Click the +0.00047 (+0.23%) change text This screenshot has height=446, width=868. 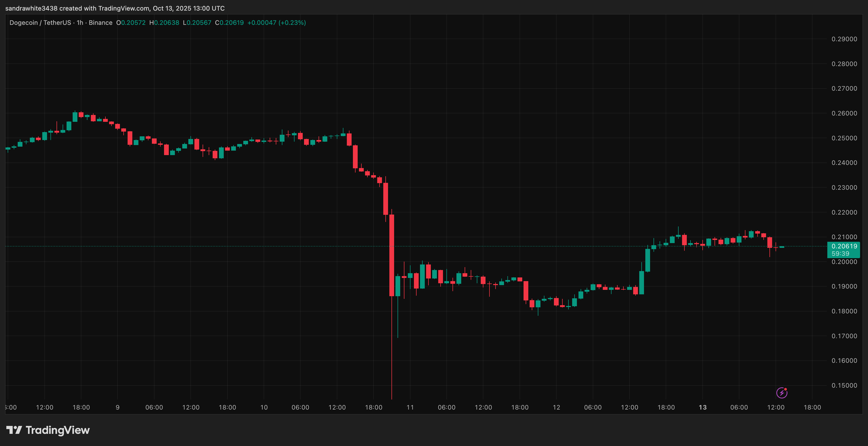276,22
